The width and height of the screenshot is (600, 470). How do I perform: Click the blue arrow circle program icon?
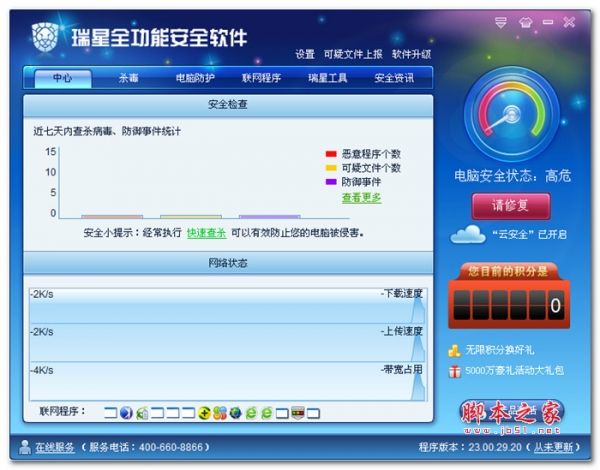[126, 413]
